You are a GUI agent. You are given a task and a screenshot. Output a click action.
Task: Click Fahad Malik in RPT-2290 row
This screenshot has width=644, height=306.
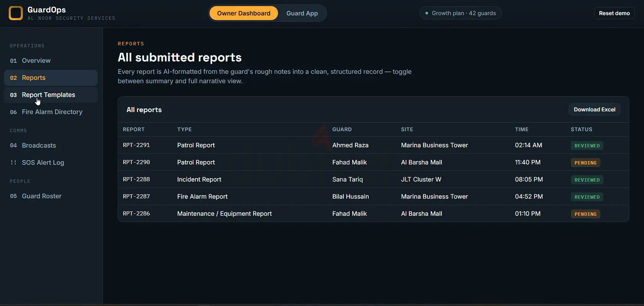click(350, 163)
